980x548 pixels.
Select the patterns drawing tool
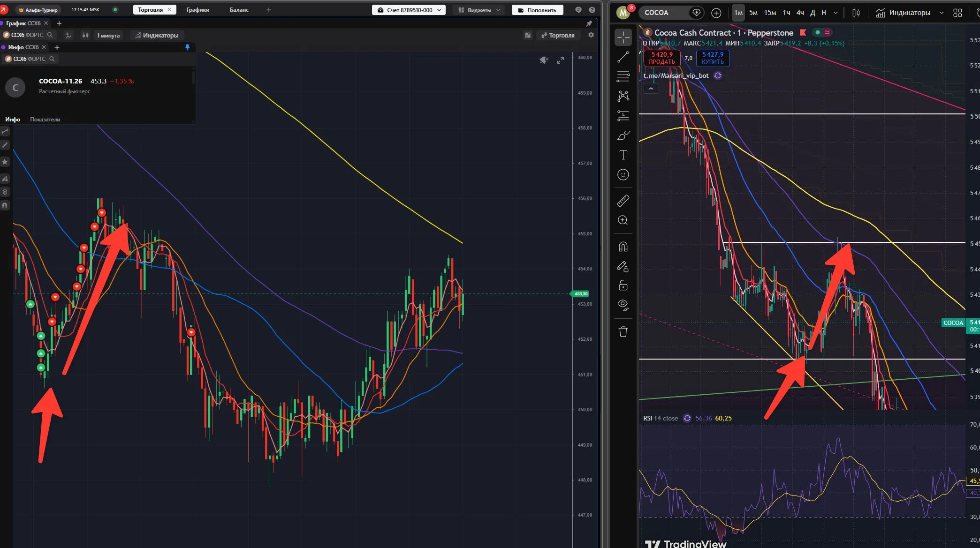623,96
